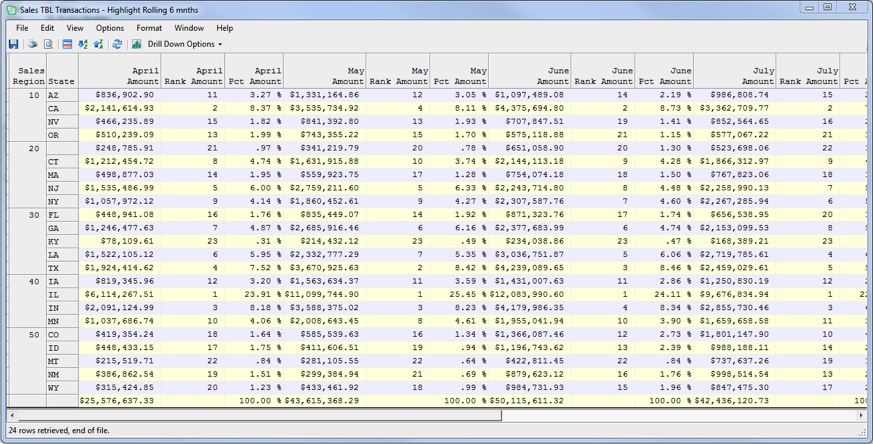Open the File menu

[22, 28]
